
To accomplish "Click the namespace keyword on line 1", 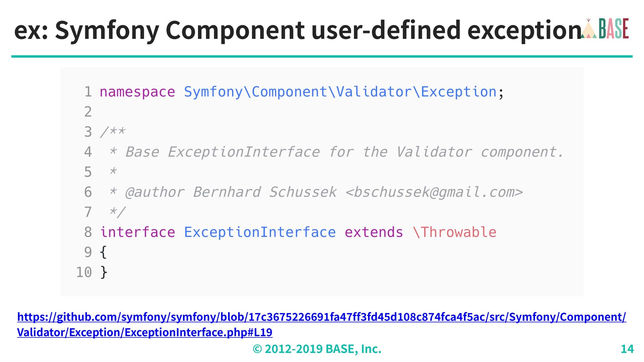I will (138, 92).
